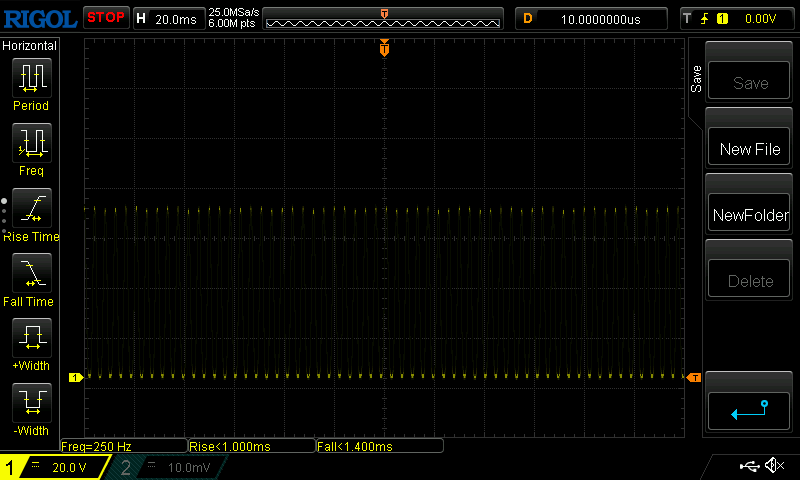Viewport: 800px width, 480px height.
Task: Click the trigger level 0.00V setting
Action: [x=760, y=19]
